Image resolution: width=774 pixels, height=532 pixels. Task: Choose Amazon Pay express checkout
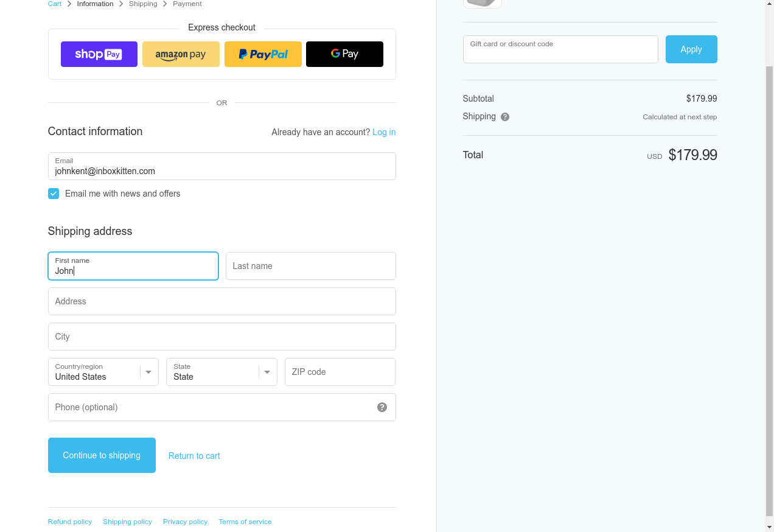point(181,54)
